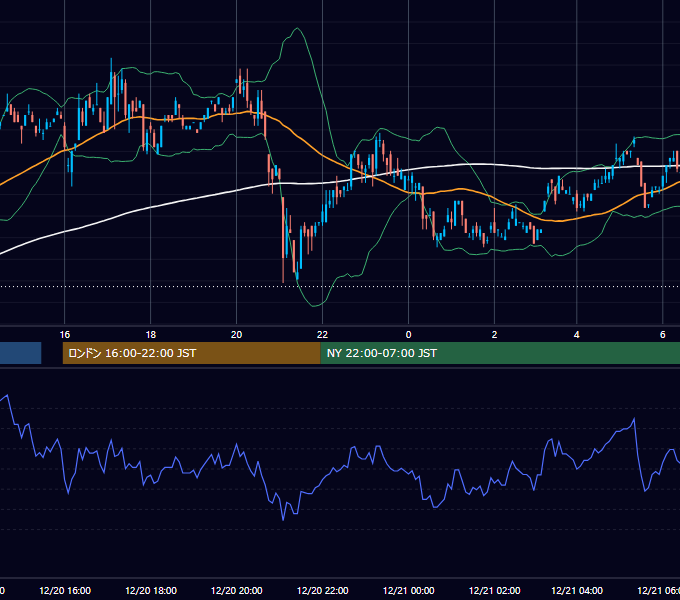The width and height of the screenshot is (680, 600).
Task: Click the hour 20 axis tick label
Action: pyautogui.click(x=236, y=335)
